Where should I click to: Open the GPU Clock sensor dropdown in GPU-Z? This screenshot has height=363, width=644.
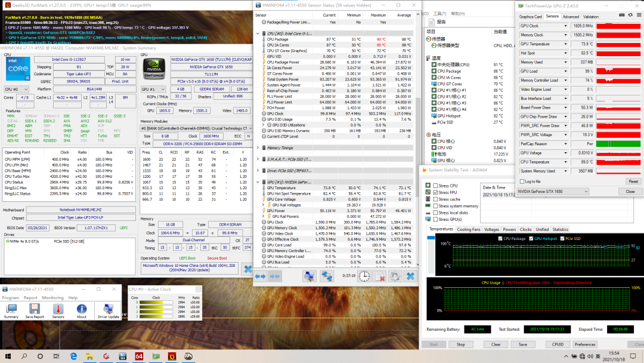click(x=565, y=26)
